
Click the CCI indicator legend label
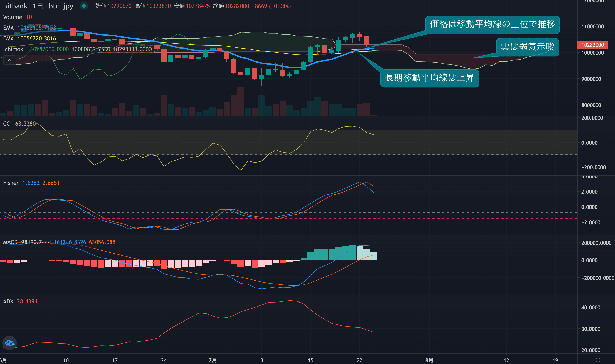pos(7,124)
